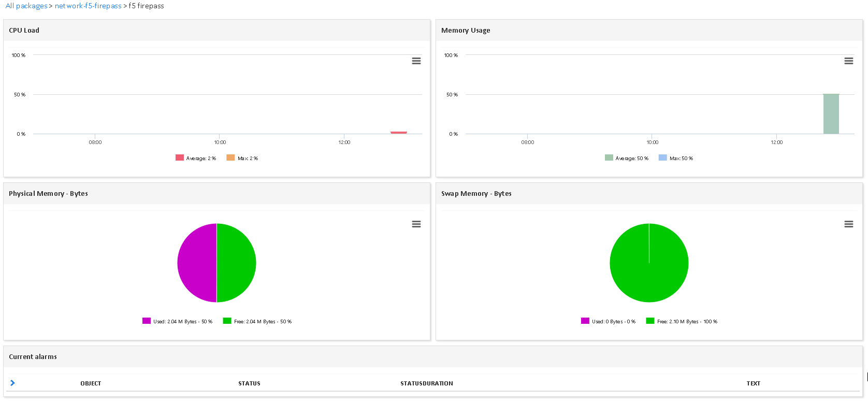Viewport: 868px width, 401px height.
Task: Expand the Current alarms table chevron
Action: point(12,383)
